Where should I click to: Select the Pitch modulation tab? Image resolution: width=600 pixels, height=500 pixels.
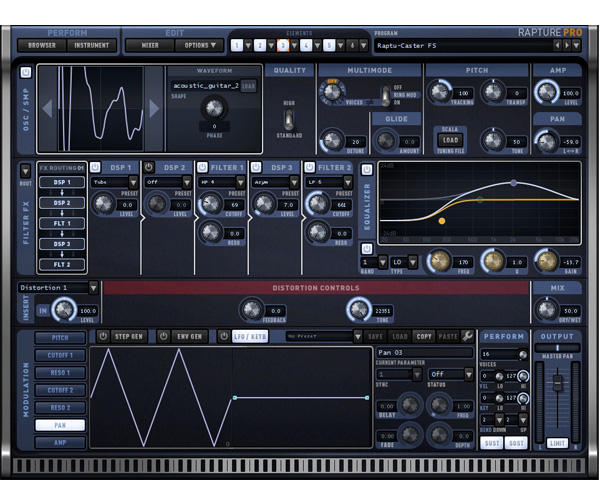pyautogui.click(x=60, y=338)
